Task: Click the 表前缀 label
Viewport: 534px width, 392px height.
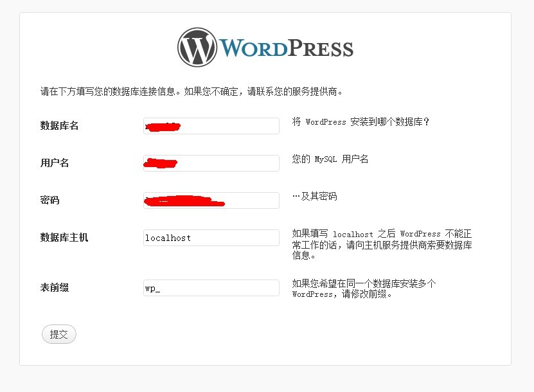Action: pos(55,287)
